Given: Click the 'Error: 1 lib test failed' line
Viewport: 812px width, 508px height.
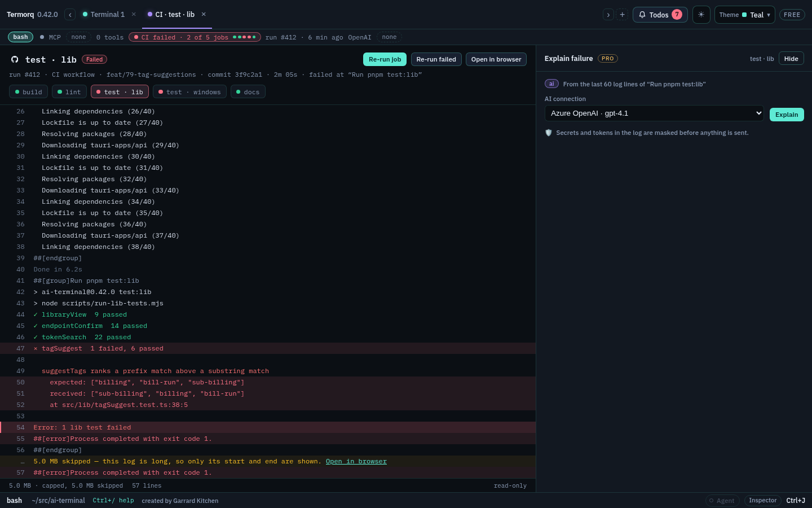Looking at the screenshot, I should (268, 427).
